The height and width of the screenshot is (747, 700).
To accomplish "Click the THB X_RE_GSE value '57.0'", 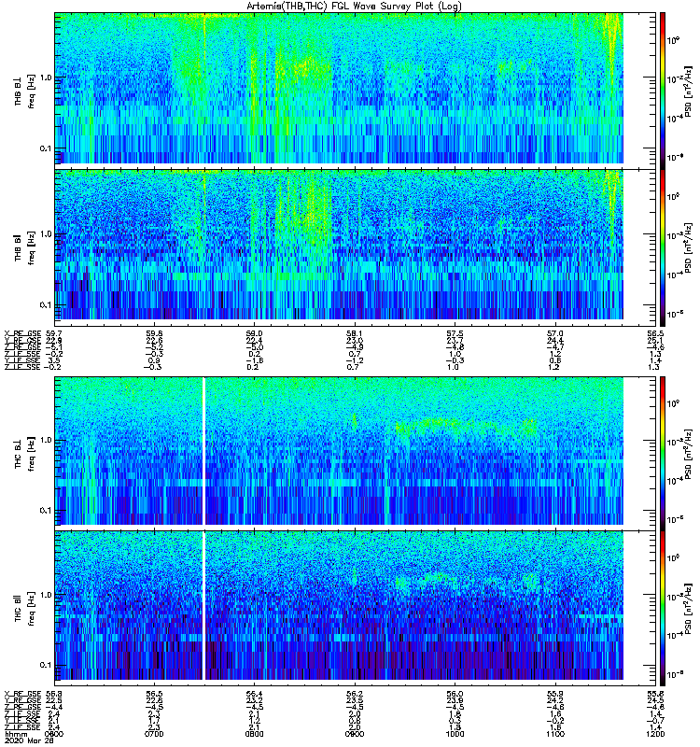I will click(x=554, y=333).
